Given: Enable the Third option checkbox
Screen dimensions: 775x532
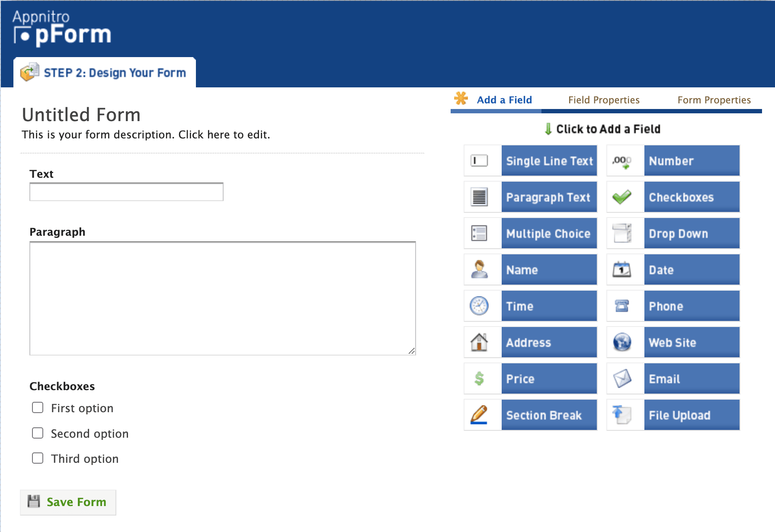Looking at the screenshot, I should [38, 458].
